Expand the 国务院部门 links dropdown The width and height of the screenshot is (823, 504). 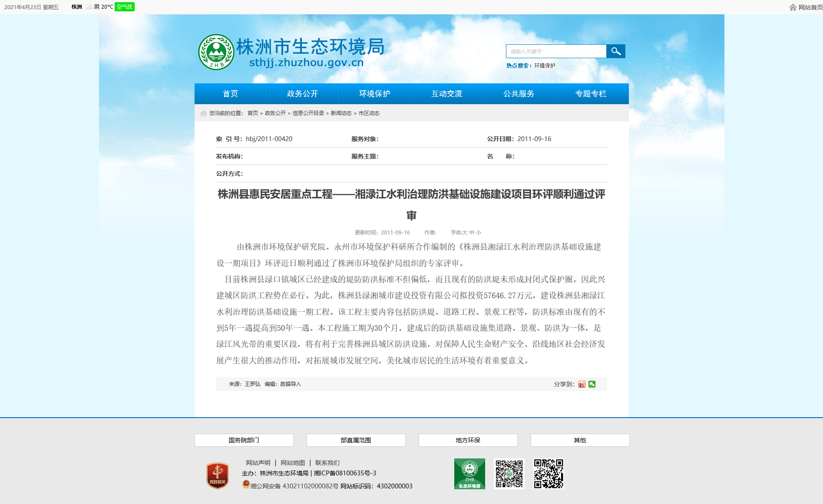[x=244, y=440]
